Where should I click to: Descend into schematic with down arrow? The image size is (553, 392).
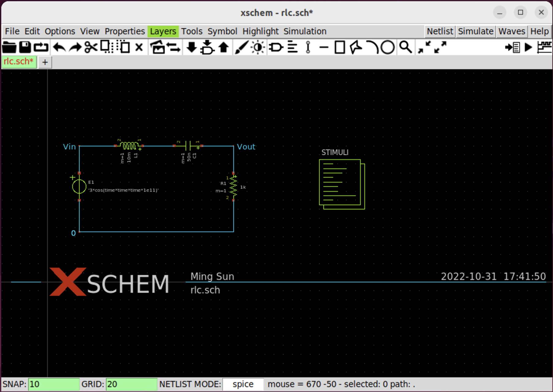click(x=192, y=47)
